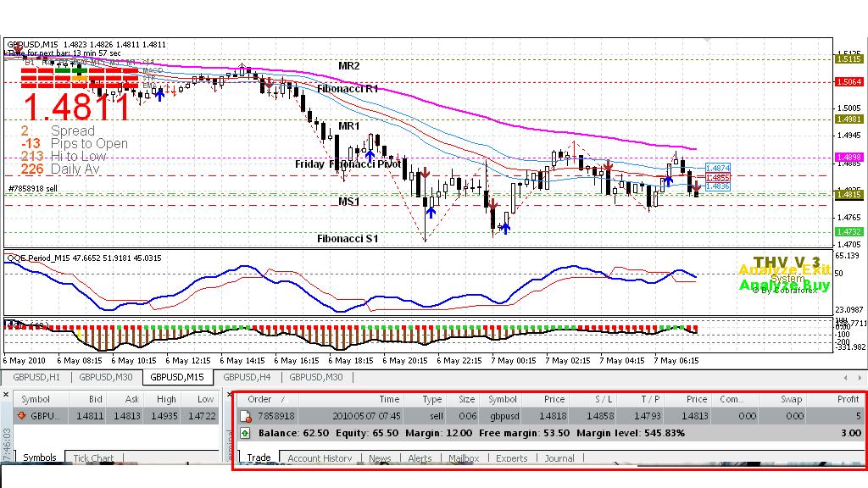Select order number 7858918
This screenshot has height=488, width=868.
275,416
